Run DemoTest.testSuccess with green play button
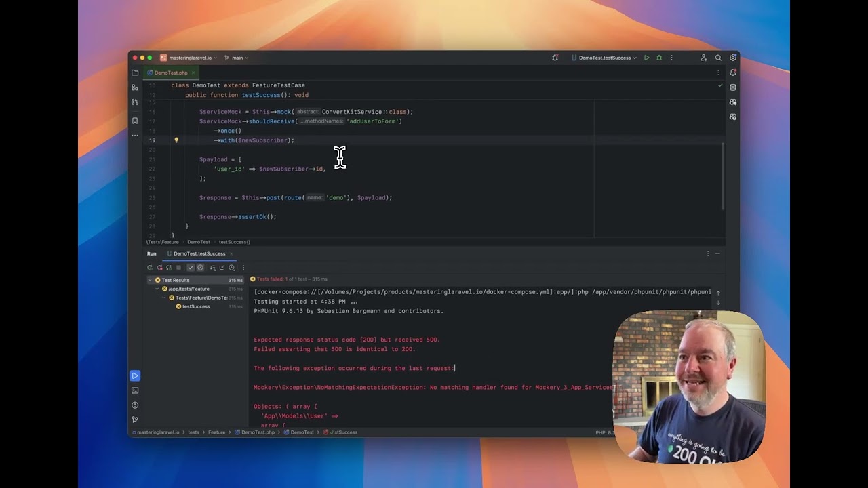The image size is (868, 488). (646, 58)
